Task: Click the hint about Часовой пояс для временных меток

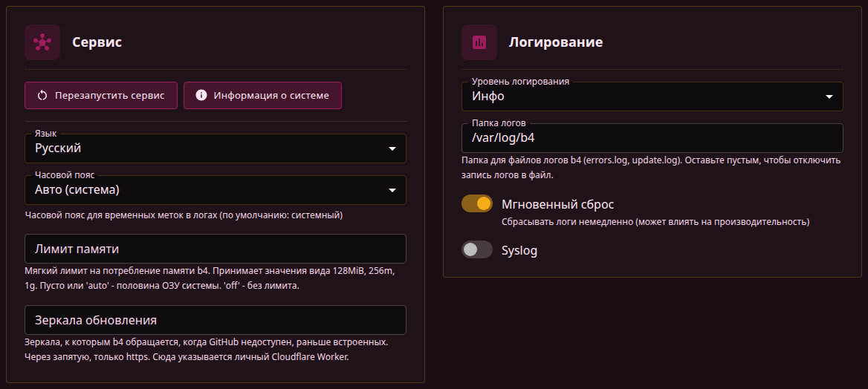Action: [184, 215]
